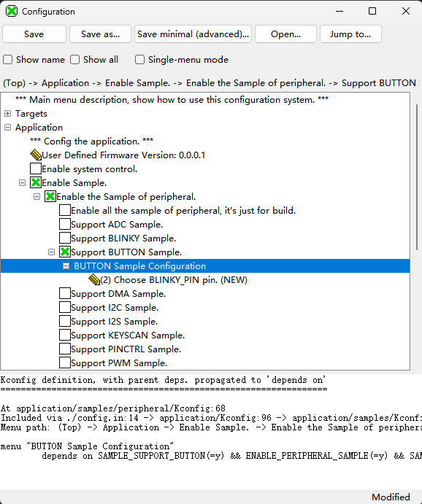Open the Jump to dialog button
Screen dimensions: 422x504
350,34
